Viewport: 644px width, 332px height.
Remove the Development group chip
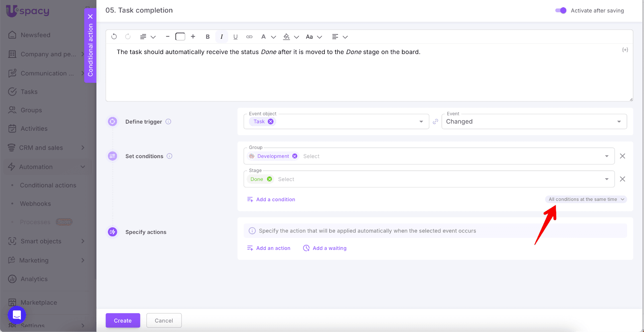pyautogui.click(x=295, y=156)
